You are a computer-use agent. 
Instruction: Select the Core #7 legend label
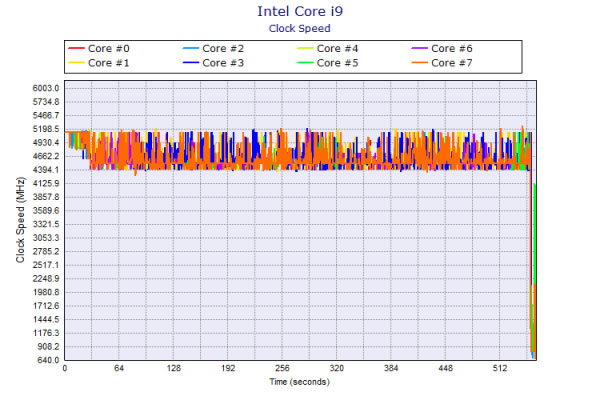(x=452, y=63)
